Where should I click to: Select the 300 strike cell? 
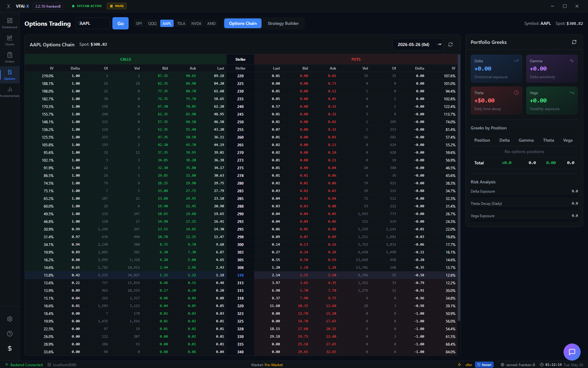pyautogui.click(x=240, y=244)
